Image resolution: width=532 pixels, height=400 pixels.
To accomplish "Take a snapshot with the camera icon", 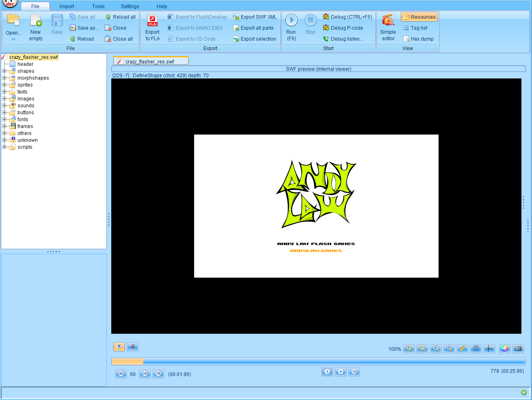I will pyautogui.click(x=518, y=348).
